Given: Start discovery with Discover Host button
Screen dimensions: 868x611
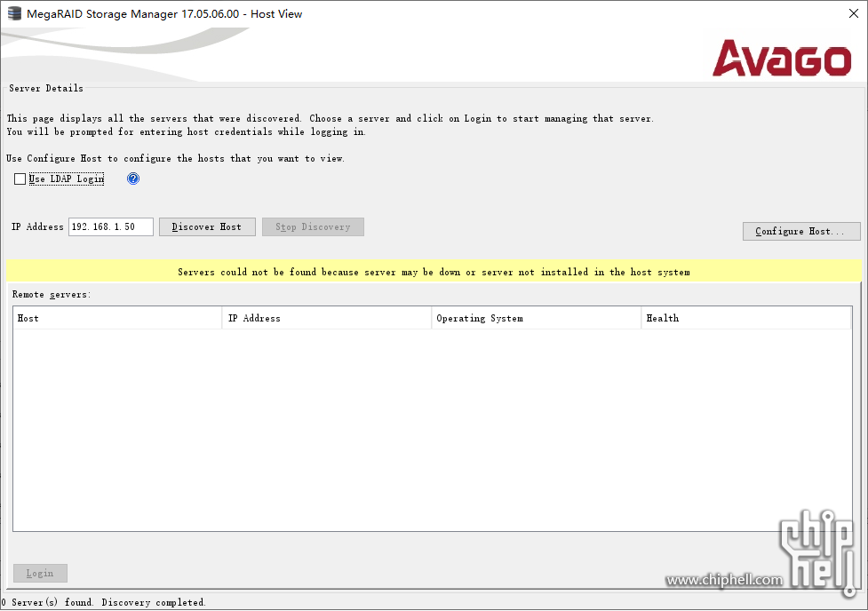Looking at the screenshot, I should [207, 227].
